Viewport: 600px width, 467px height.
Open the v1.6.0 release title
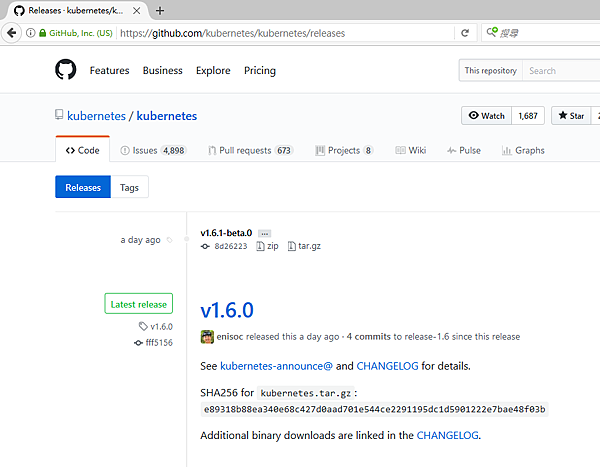tap(227, 310)
